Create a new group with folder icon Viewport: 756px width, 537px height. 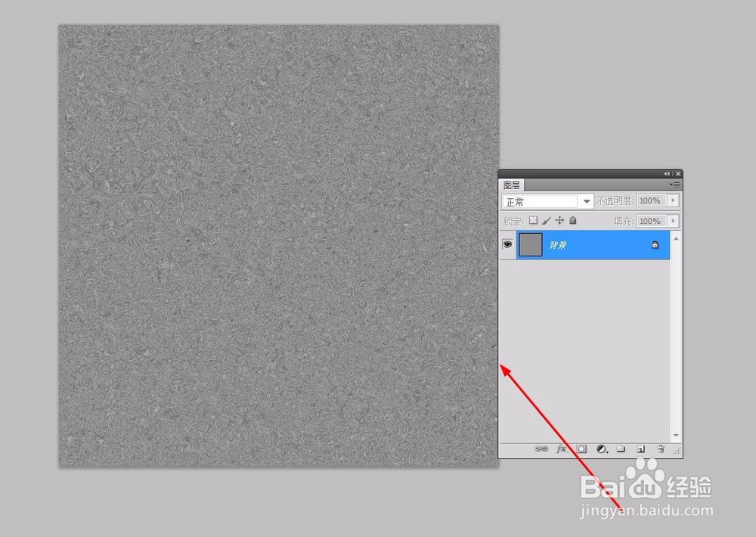(x=621, y=449)
